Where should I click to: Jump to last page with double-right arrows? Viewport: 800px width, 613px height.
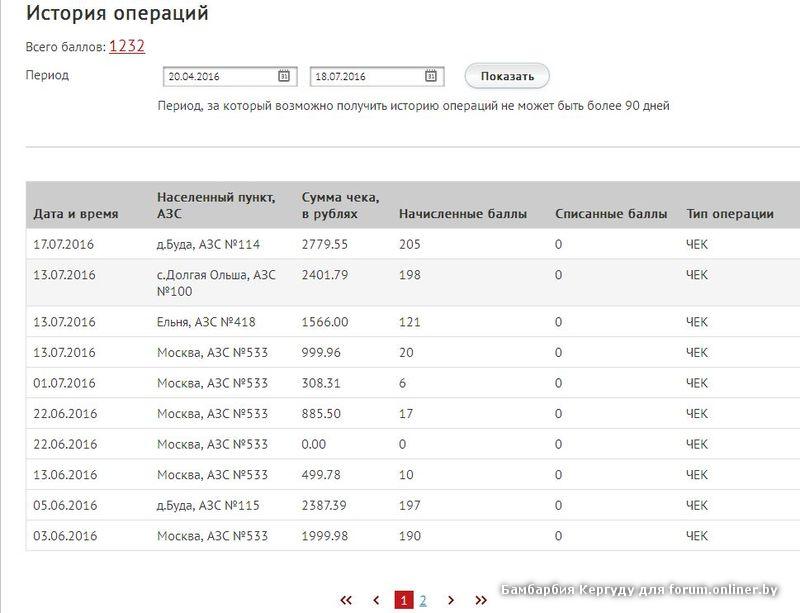[x=481, y=600]
